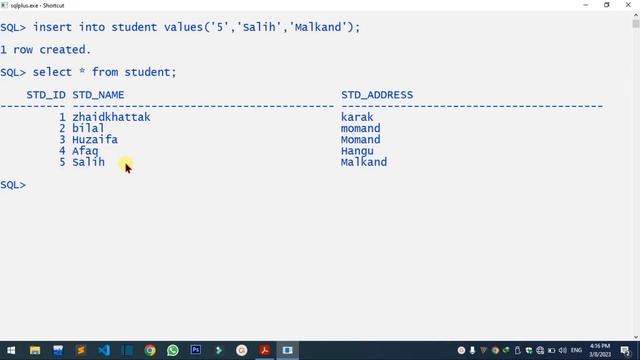Click the scrollbar down arrow
The image size is (640, 360).
[x=636, y=337]
